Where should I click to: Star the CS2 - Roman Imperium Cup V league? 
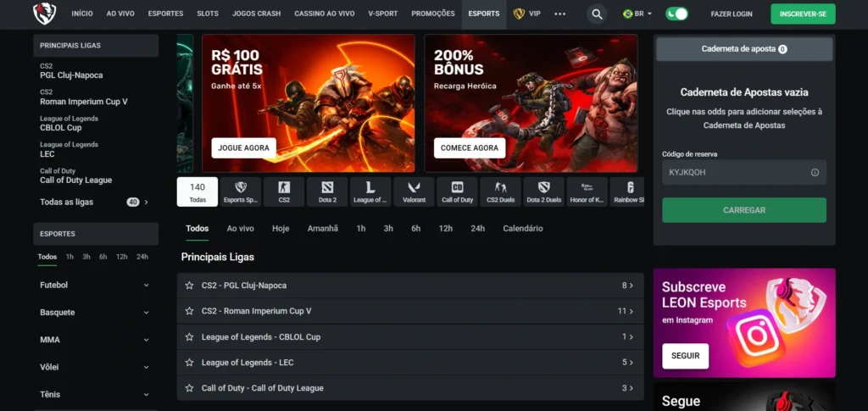click(x=189, y=311)
